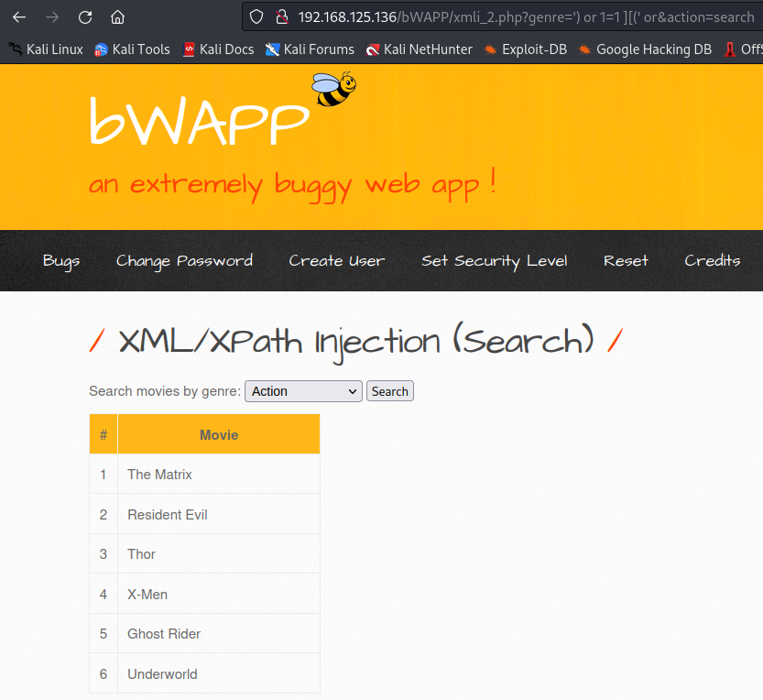763x700 pixels.
Task: Select the table cell "Ghost Rider"
Action: [219, 633]
